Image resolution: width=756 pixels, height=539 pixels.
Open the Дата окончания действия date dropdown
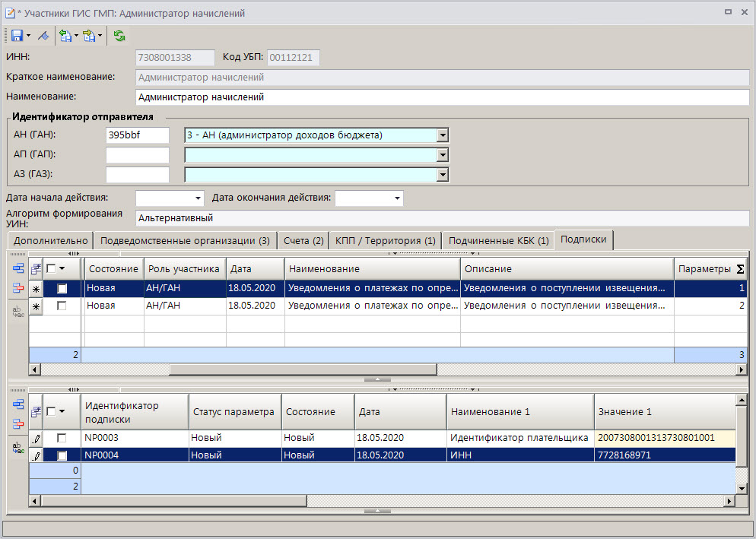pyautogui.click(x=397, y=198)
